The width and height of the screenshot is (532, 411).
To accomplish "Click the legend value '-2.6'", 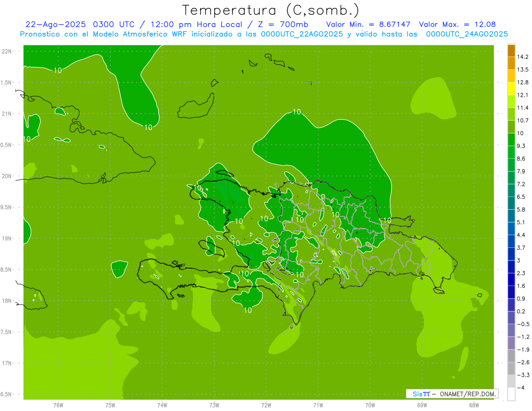I will pos(523,362).
